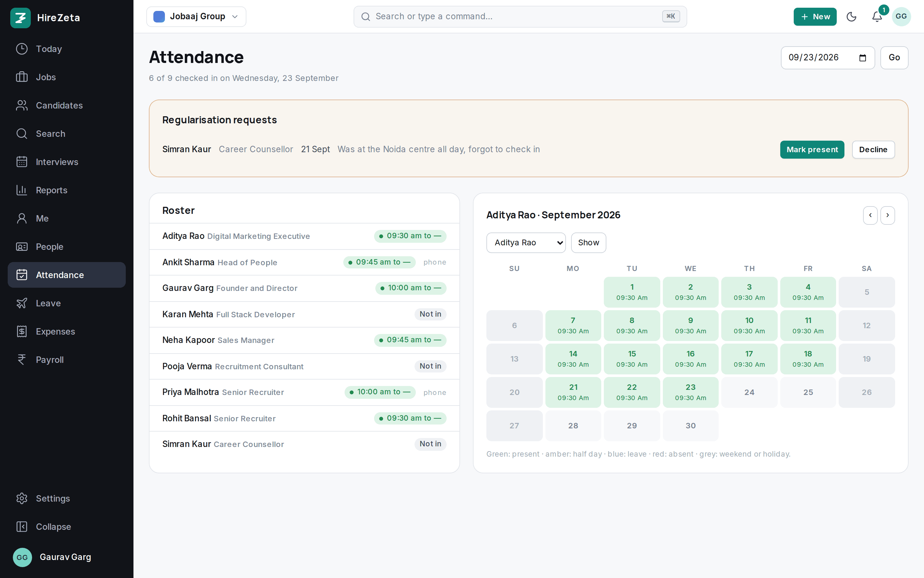Open the Payroll rupee icon
The image size is (924, 578).
tap(22, 360)
